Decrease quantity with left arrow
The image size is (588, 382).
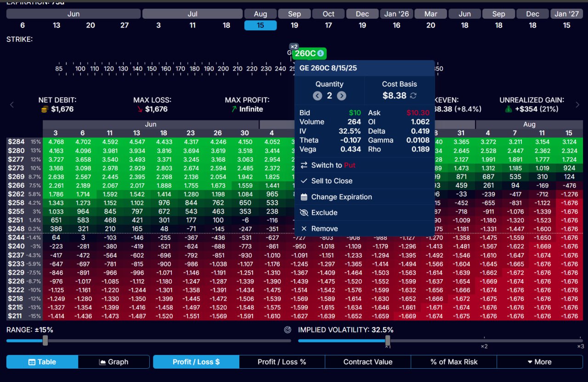click(317, 95)
